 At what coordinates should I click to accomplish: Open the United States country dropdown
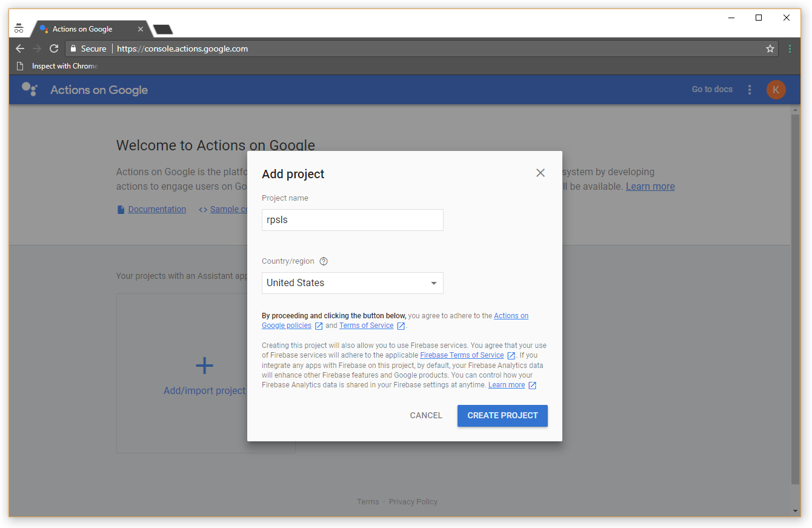(352, 283)
